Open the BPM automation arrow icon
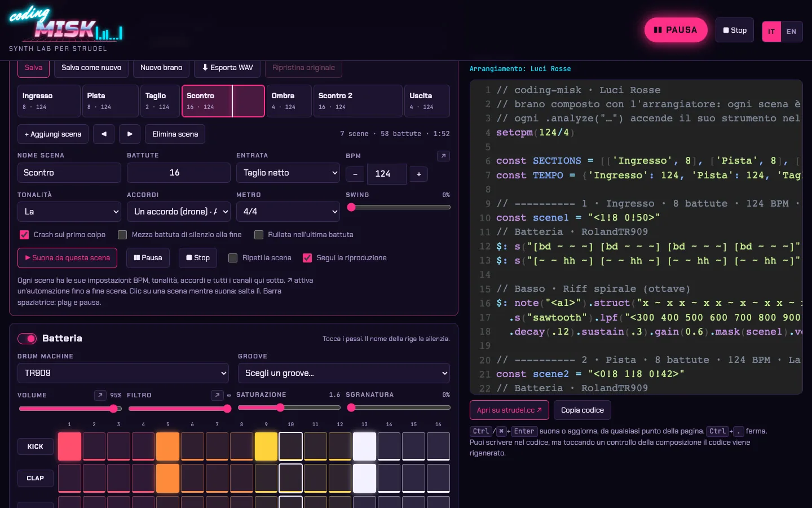Viewport: 812px width, 508px height. (443, 156)
